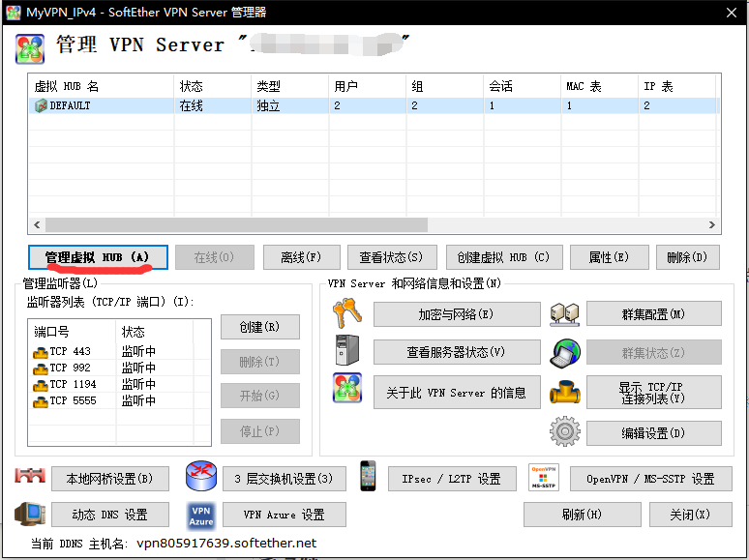Open 关于此 VPN Server 的信息
Viewport: 749px width, 560px height.
click(457, 392)
